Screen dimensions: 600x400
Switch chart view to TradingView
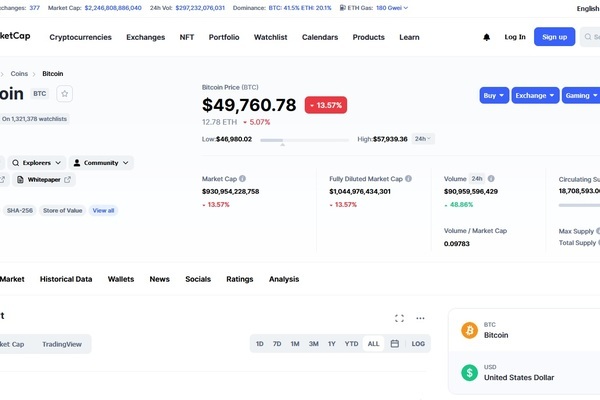point(61,344)
